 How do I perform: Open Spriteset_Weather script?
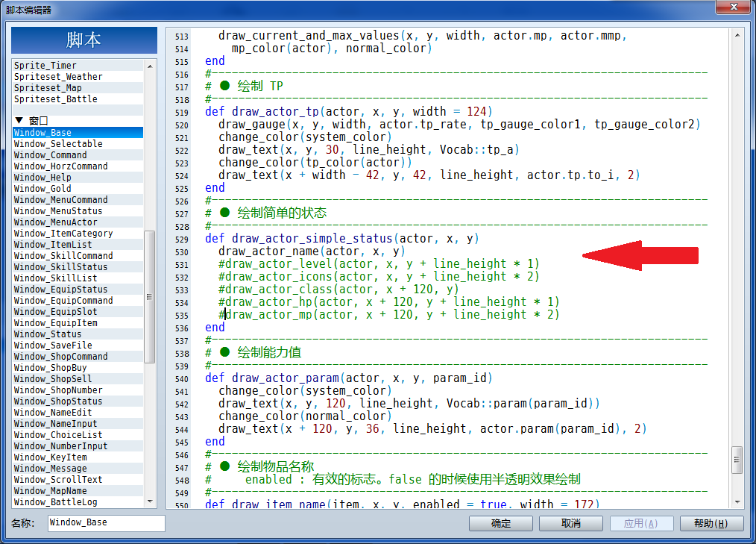pos(78,77)
